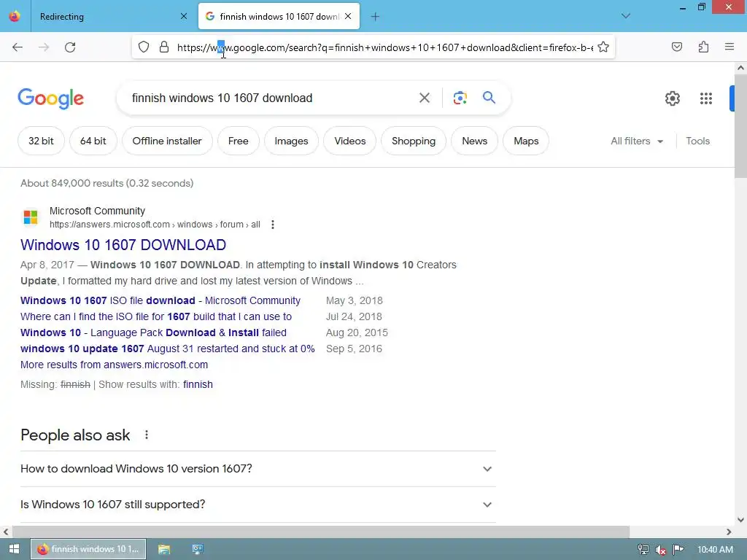
Task: Open the Google apps grid
Action: point(706,98)
